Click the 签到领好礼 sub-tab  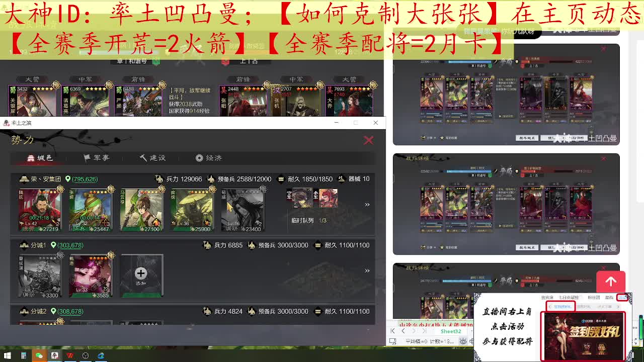pyautogui.click(x=562, y=306)
